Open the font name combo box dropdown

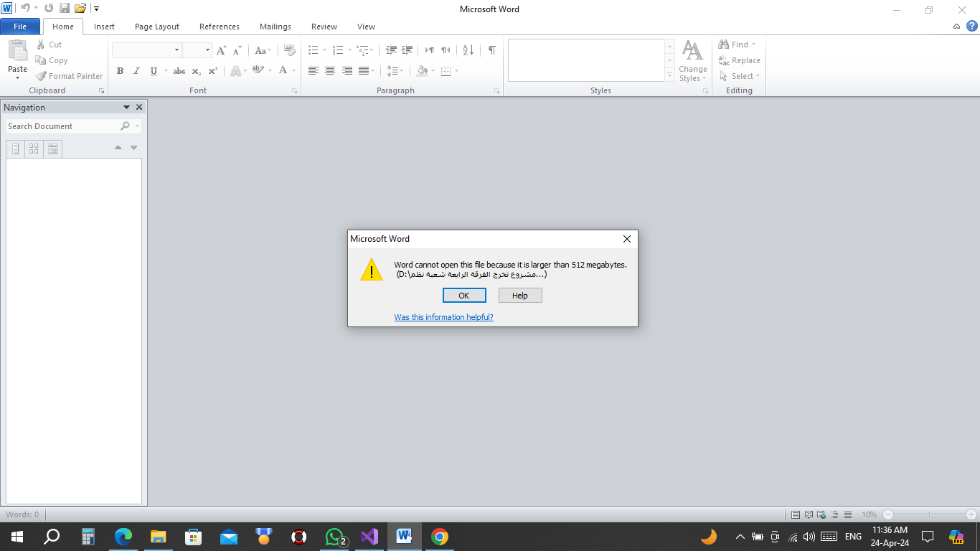[x=177, y=50]
